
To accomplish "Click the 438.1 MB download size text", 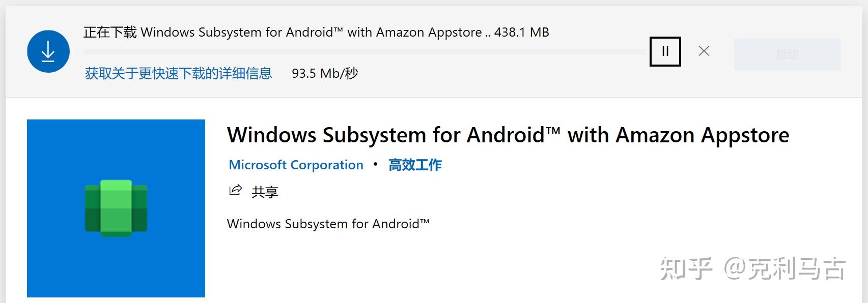I will click(521, 33).
